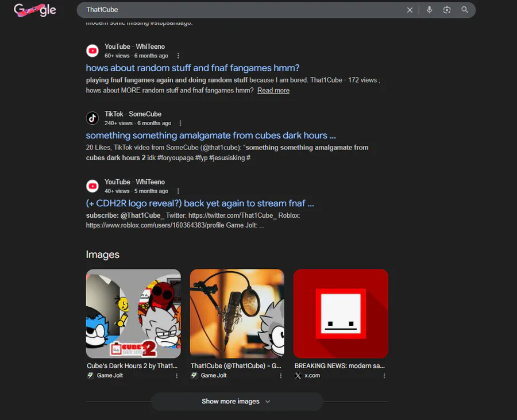Image resolution: width=517 pixels, height=420 pixels.
Task: Open Google Lens image search icon
Action: (x=447, y=10)
